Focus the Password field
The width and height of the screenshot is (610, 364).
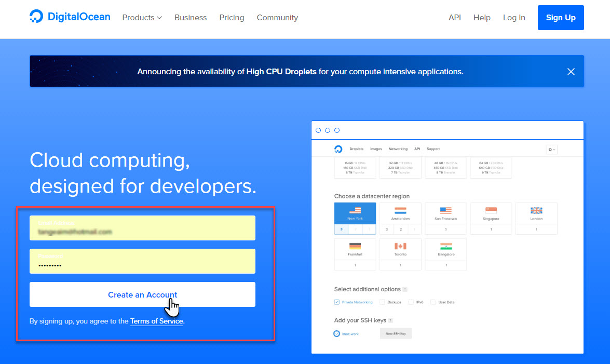tap(142, 261)
